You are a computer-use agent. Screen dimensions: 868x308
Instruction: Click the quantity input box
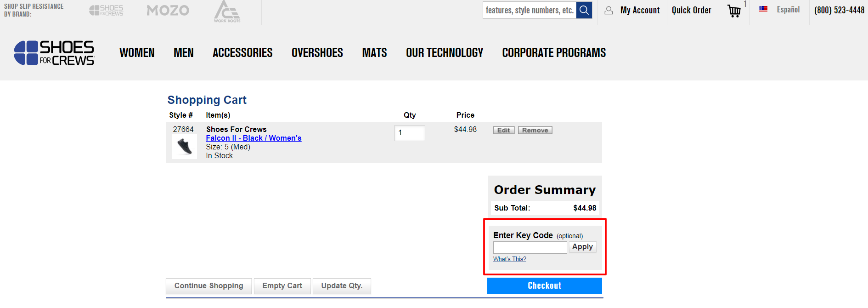[410, 133]
